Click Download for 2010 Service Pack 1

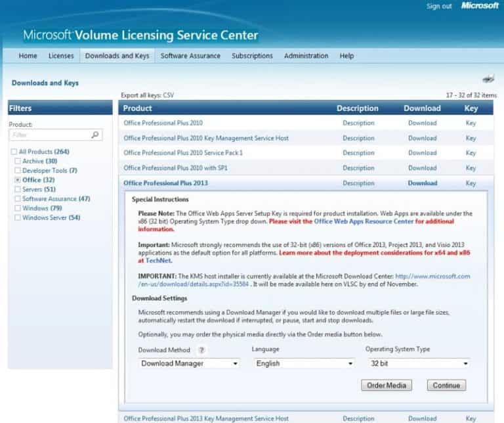point(423,153)
